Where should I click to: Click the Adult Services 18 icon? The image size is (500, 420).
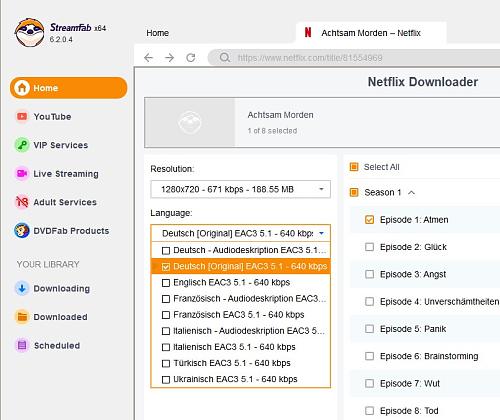click(22, 202)
